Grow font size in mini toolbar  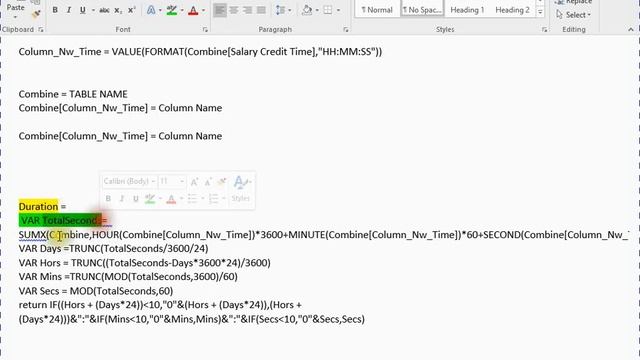tap(195, 182)
